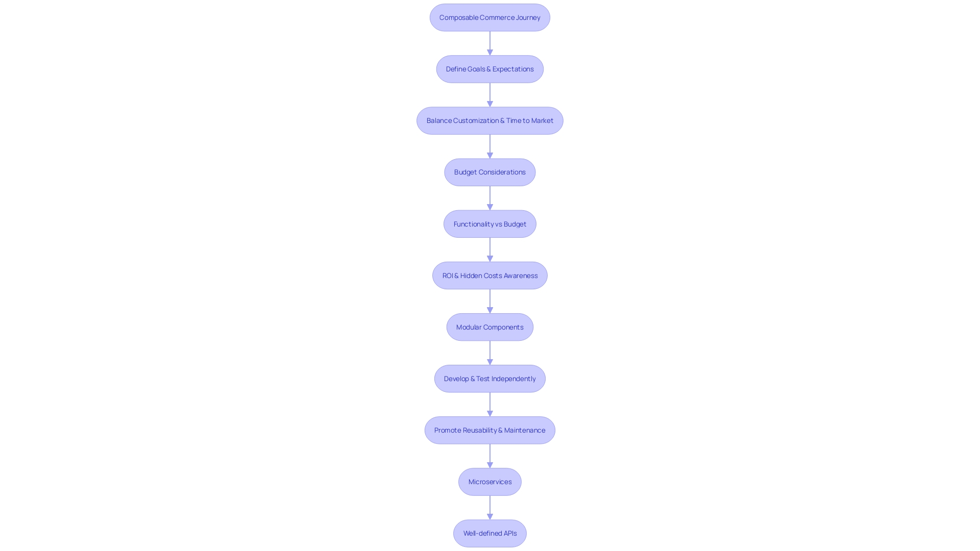This screenshot has height=551, width=980.
Task: Toggle visibility of Budget Considerations step
Action: pyautogui.click(x=490, y=172)
